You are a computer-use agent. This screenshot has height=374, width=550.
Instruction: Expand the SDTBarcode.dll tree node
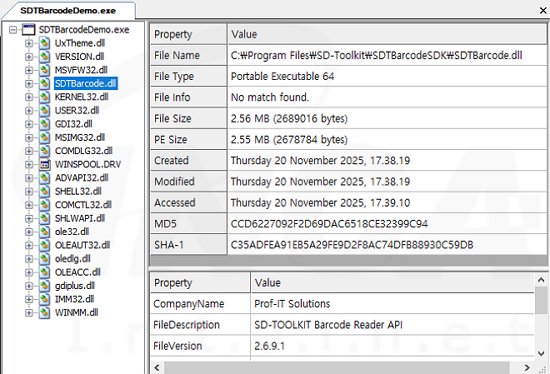click(29, 84)
